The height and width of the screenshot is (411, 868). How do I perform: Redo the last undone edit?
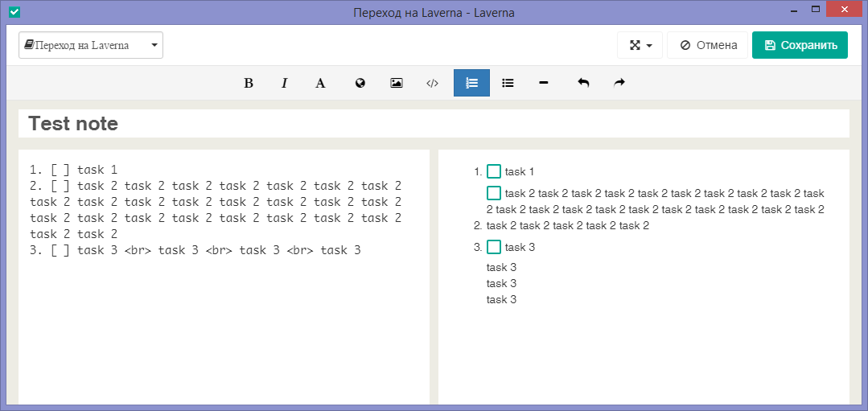(619, 83)
